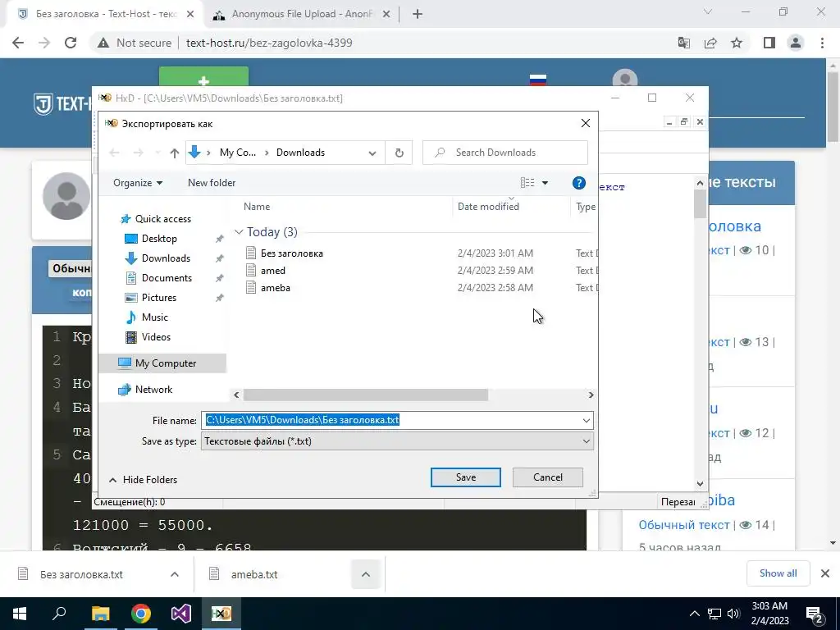Click Show all downloads button

[x=778, y=573]
